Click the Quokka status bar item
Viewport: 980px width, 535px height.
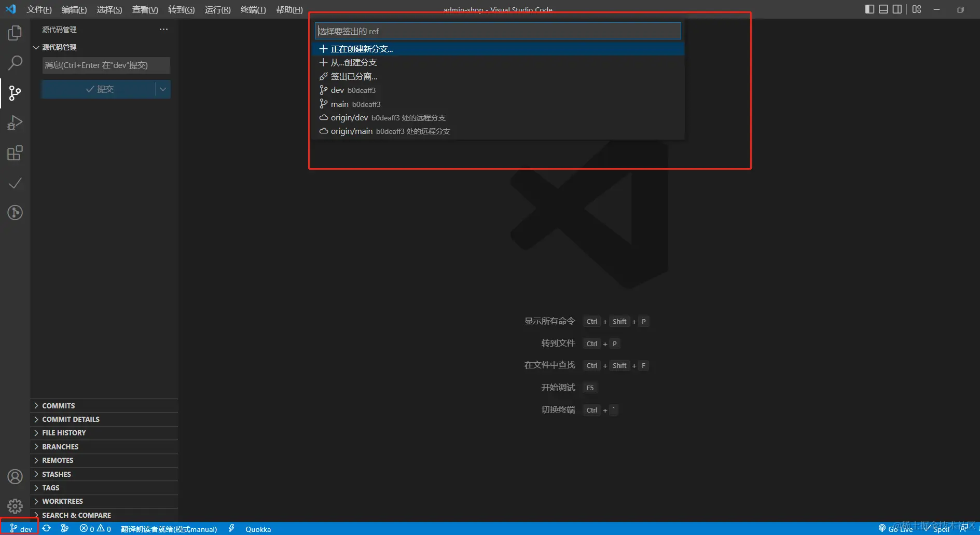[258, 529]
